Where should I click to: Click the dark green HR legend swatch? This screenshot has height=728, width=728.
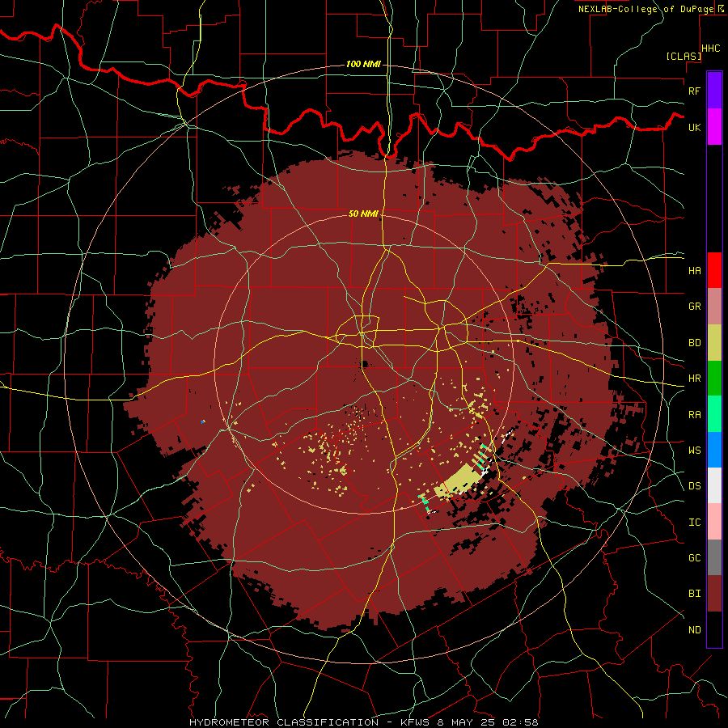pos(714,379)
